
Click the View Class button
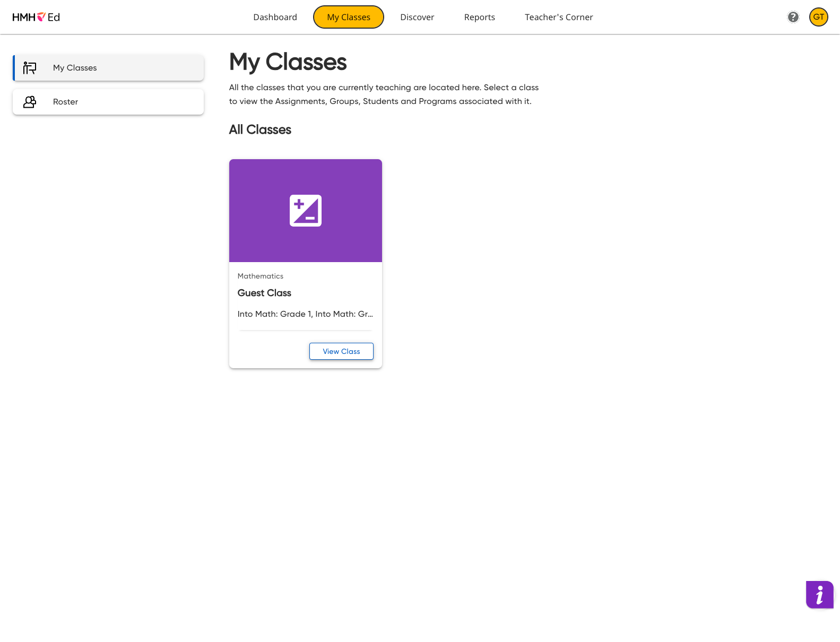341,351
